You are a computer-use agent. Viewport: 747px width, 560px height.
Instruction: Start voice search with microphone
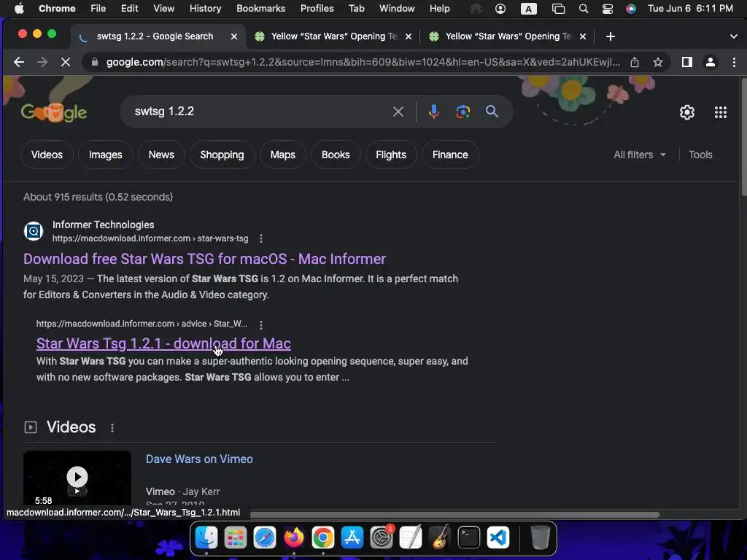[433, 112]
